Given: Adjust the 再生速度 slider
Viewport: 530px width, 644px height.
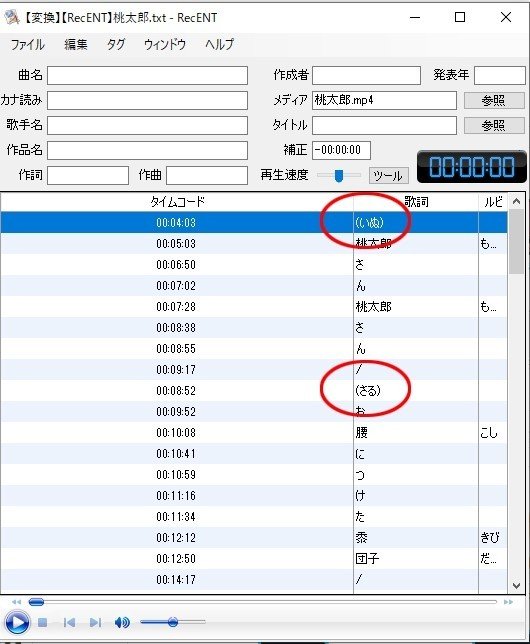Looking at the screenshot, I should tap(339, 175).
